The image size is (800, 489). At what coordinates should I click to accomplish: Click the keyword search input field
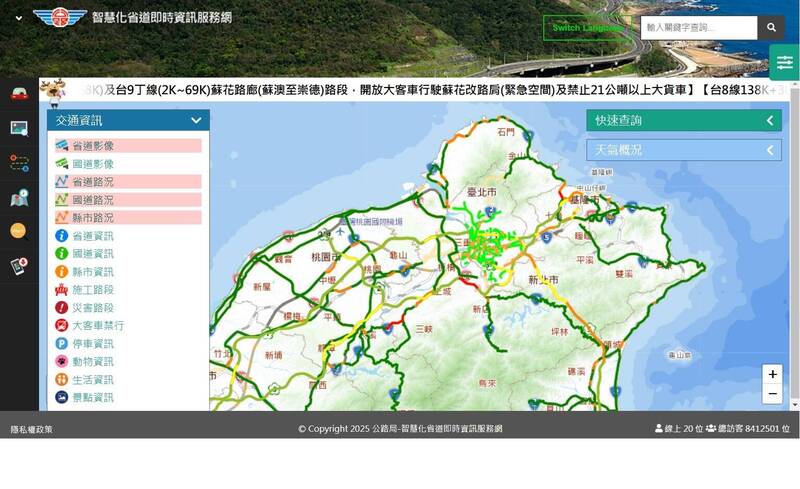pos(698,28)
